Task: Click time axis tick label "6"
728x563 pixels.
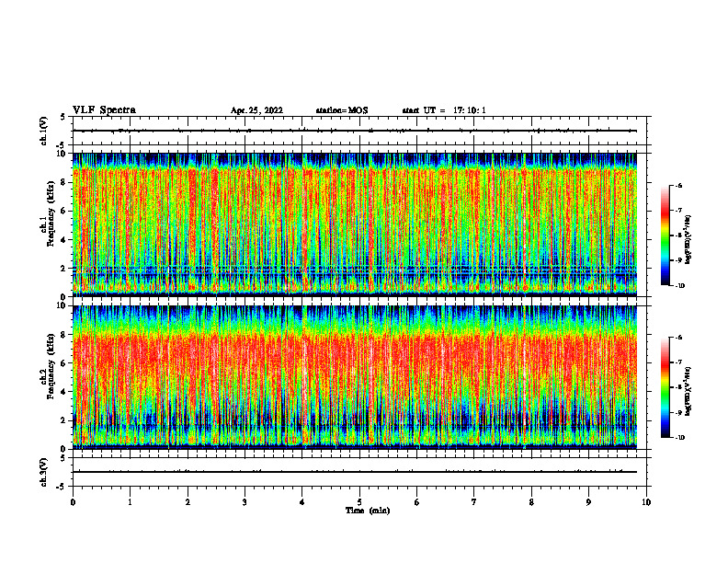Action: [417, 502]
